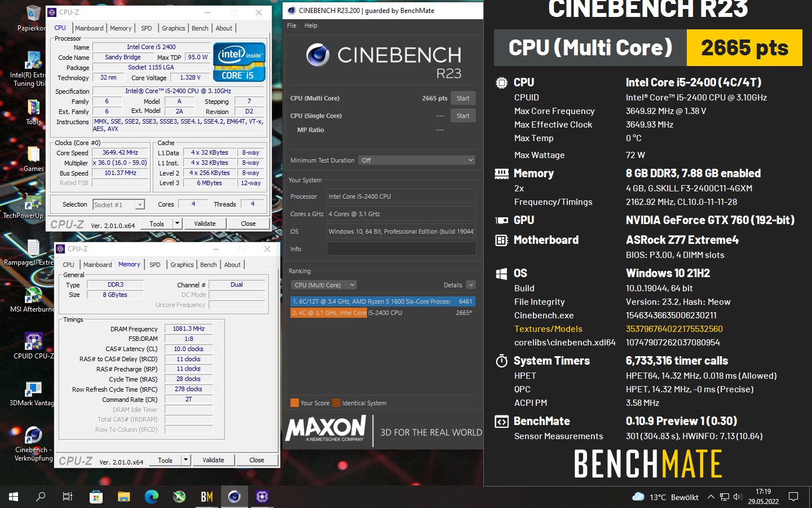Image resolution: width=812 pixels, height=508 pixels.
Task: Open the green X taskbar app icon
Action: click(179, 497)
